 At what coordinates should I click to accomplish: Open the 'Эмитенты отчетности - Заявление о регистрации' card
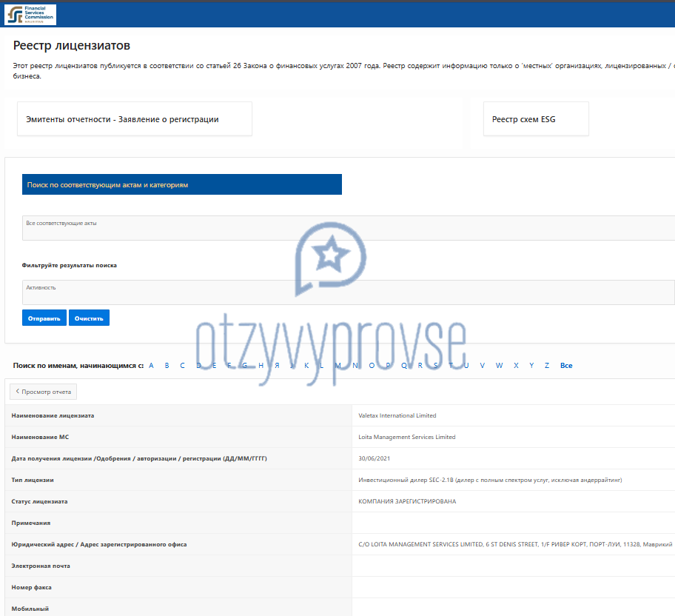point(134,119)
